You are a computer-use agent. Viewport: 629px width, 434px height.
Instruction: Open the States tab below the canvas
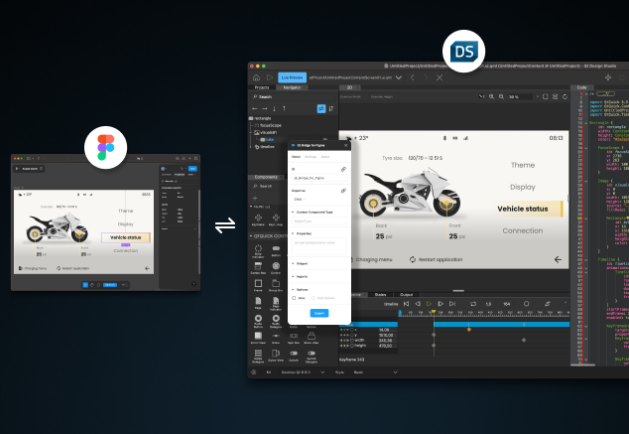tap(381, 295)
